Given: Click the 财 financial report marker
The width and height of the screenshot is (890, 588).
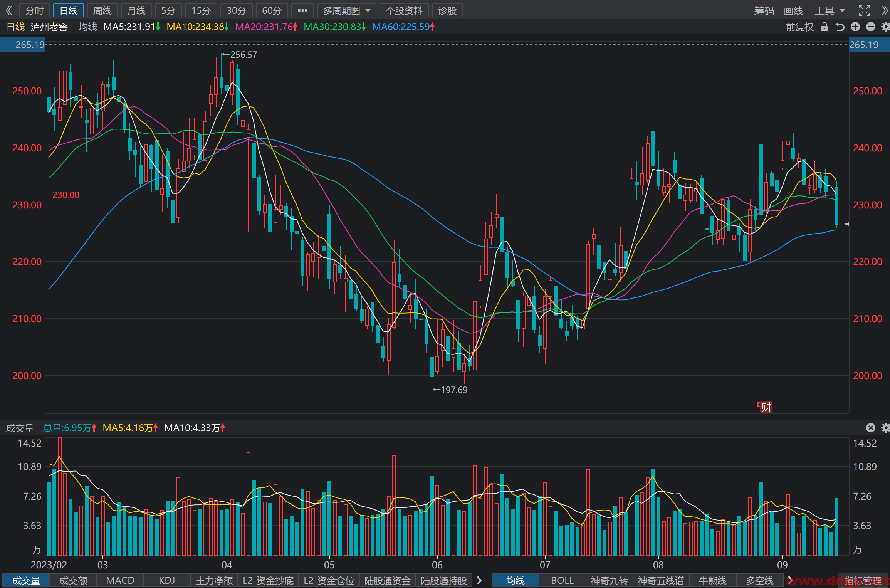Looking at the screenshot, I should pos(766,407).
